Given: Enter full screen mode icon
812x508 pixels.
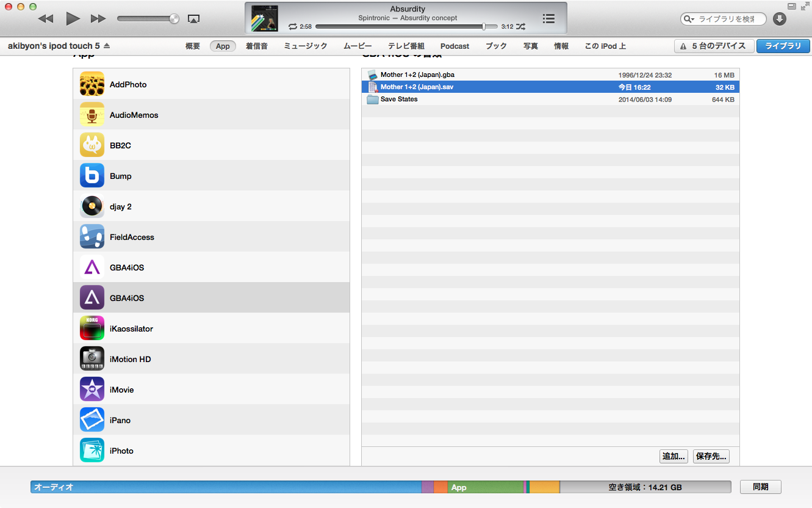Looking at the screenshot, I should [804, 6].
